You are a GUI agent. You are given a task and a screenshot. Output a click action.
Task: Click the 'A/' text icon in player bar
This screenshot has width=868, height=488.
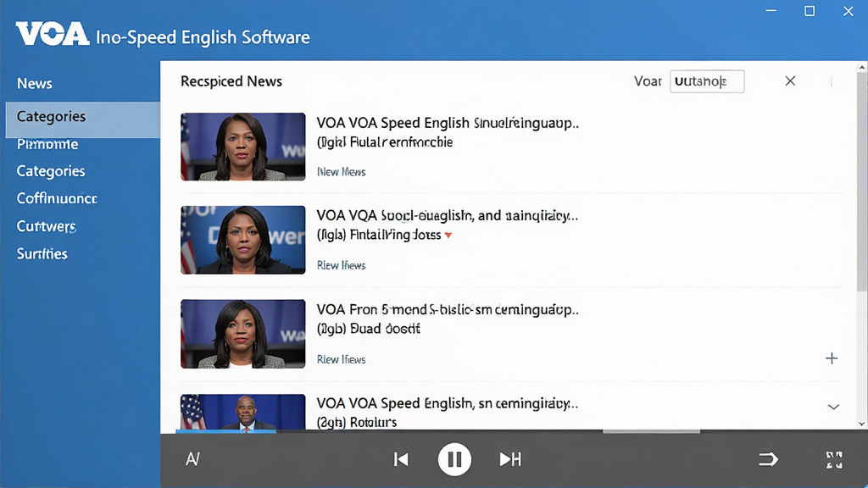coord(192,459)
